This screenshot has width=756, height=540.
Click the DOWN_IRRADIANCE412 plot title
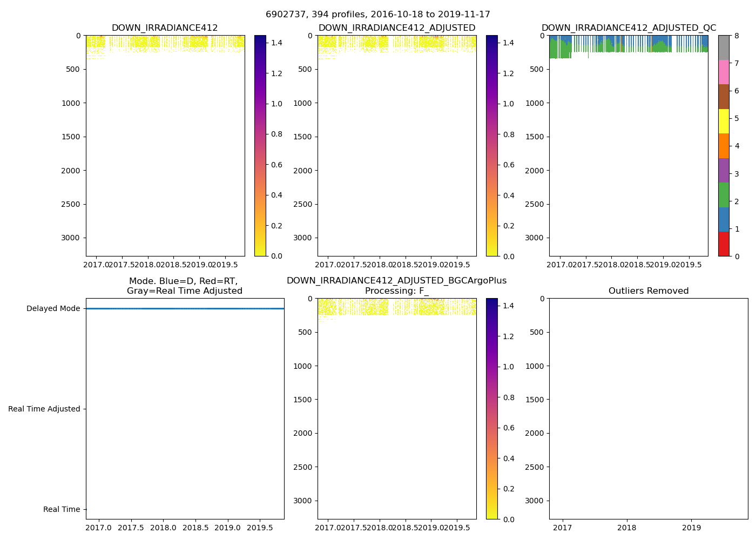(165, 28)
